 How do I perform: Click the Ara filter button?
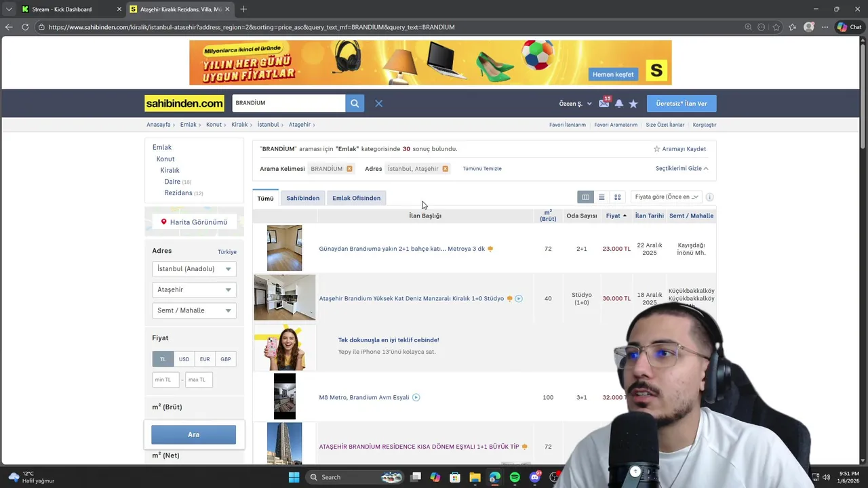click(x=194, y=434)
